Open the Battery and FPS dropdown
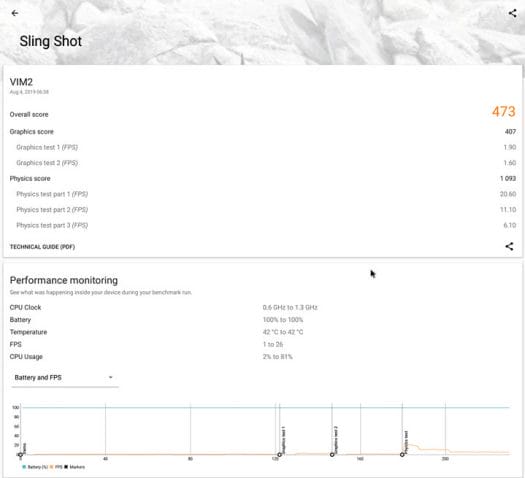525x478 pixels. pyautogui.click(x=65, y=378)
